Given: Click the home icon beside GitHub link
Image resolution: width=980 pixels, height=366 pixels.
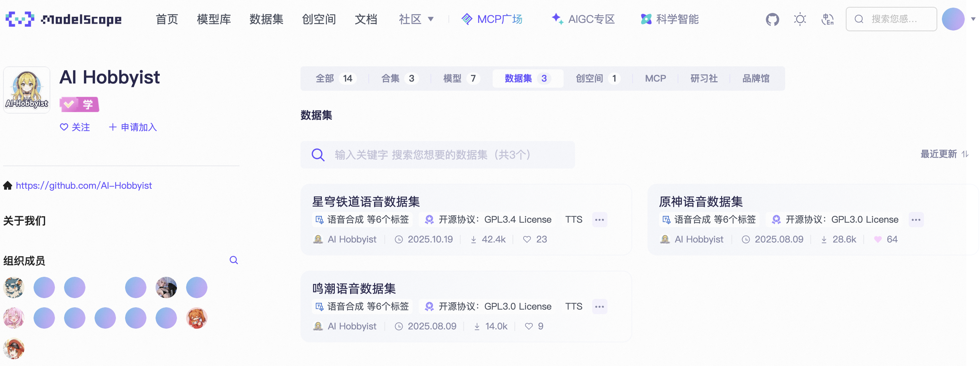Looking at the screenshot, I should tap(8, 186).
